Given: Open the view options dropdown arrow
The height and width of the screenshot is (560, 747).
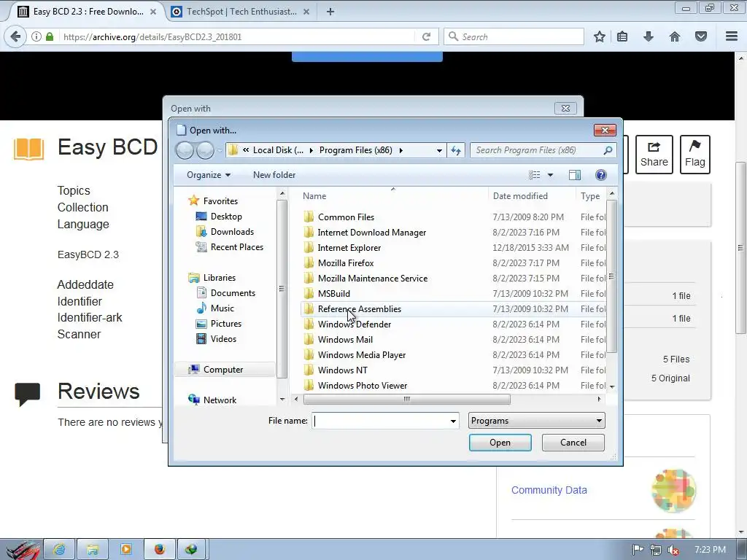Looking at the screenshot, I should point(550,175).
